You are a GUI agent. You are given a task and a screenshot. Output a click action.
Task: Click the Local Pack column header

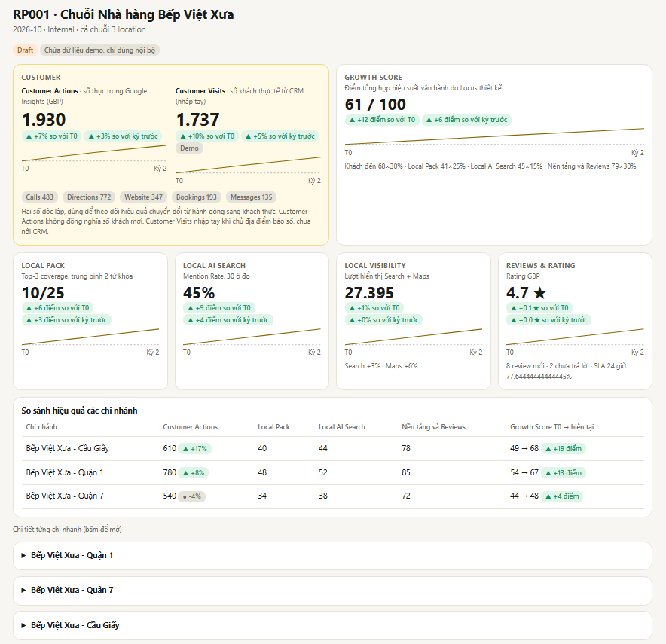[x=273, y=427]
